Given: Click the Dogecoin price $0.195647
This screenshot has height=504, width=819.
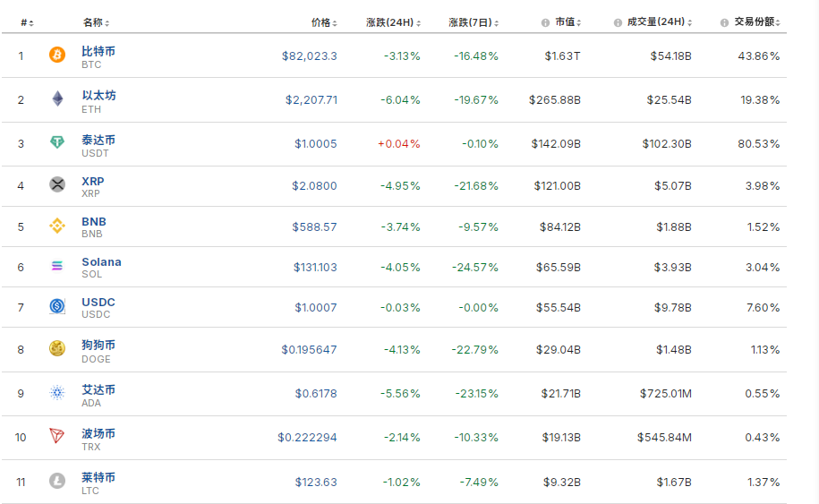Looking at the screenshot, I should pos(309,349).
